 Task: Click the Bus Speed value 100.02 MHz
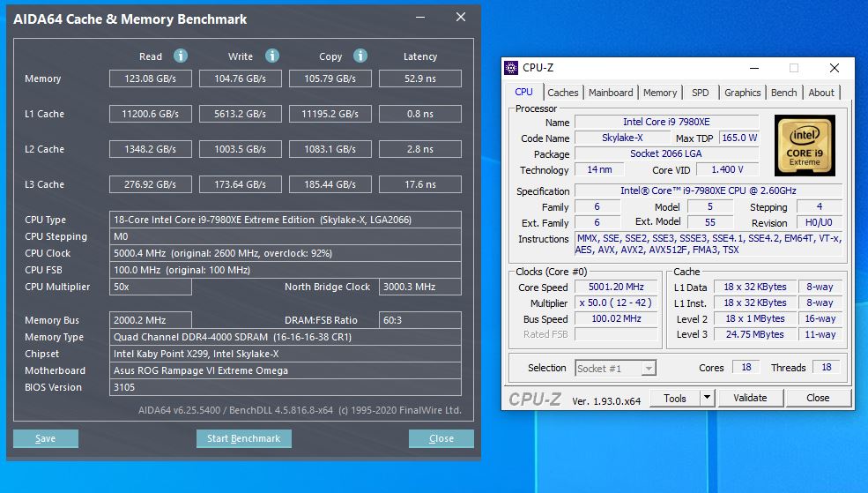tap(616, 318)
